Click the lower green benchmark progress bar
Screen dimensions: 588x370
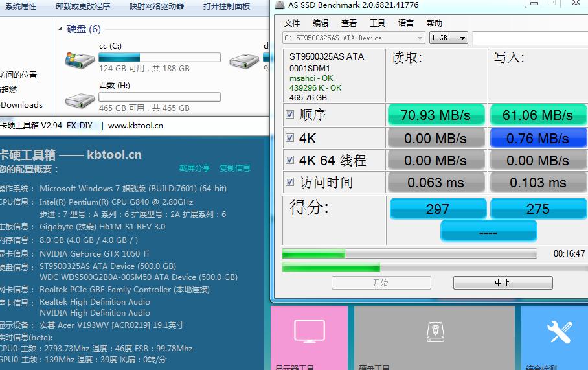click(x=435, y=267)
